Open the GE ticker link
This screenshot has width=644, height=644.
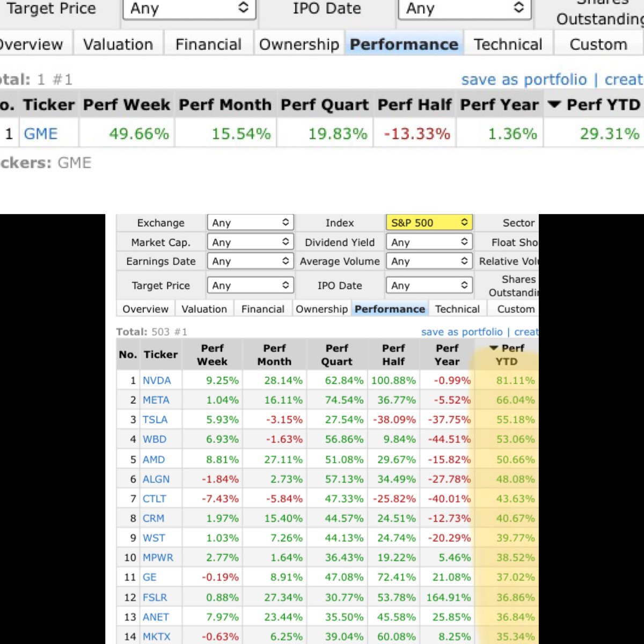149,577
